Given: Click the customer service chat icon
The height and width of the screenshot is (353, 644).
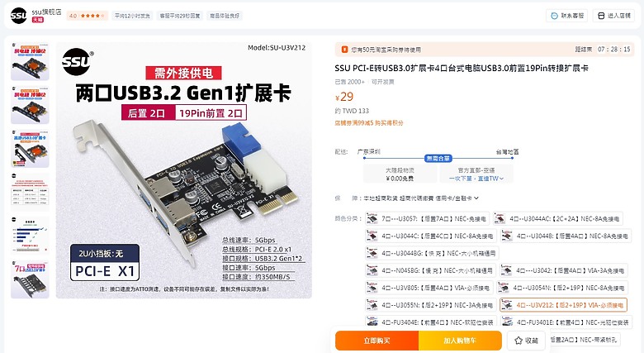Looking at the screenshot, I should pyautogui.click(x=554, y=16).
